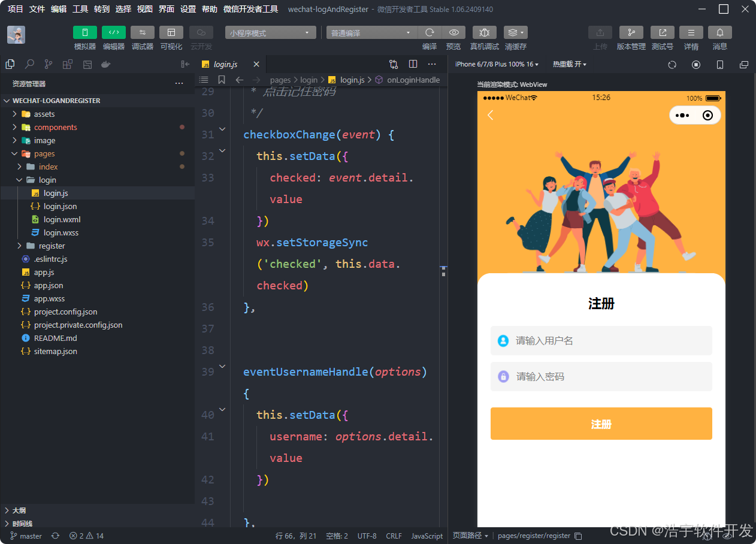
Task: Open the normal compile mode dropdown
Action: click(371, 33)
